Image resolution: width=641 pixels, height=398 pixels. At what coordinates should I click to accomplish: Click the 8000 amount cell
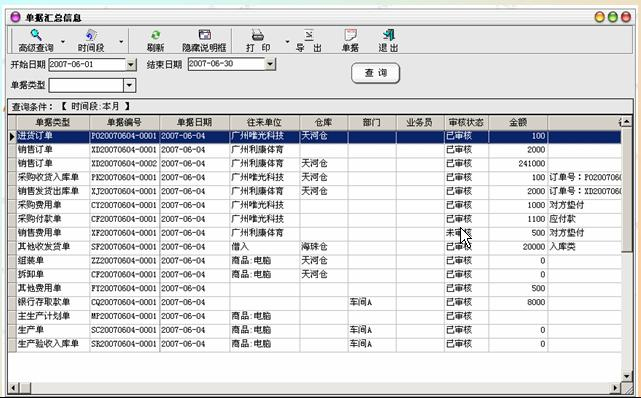click(x=518, y=303)
